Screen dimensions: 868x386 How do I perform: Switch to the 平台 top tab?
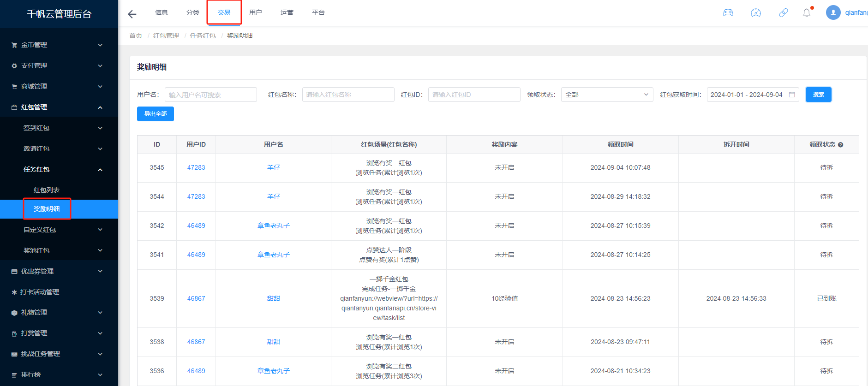click(x=318, y=12)
